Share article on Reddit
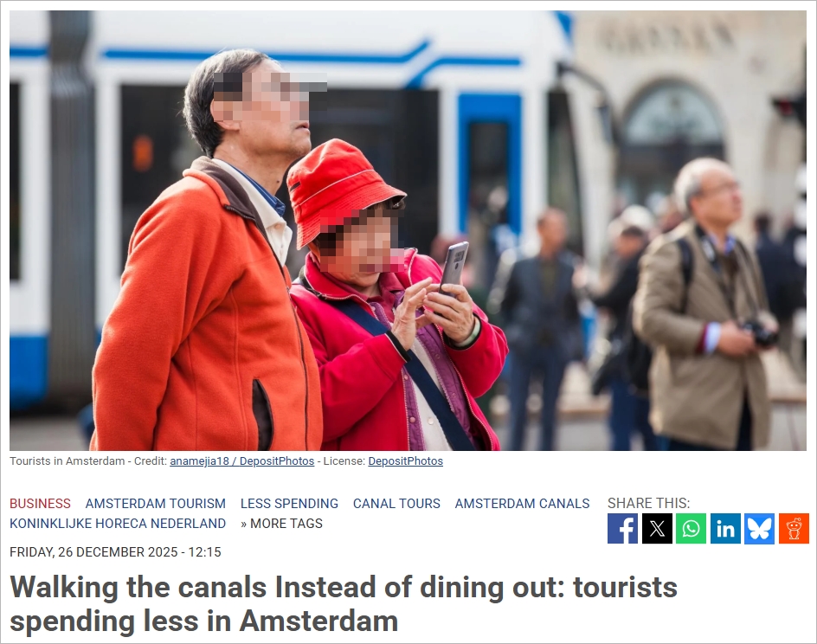The image size is (817, 644). pos(794,528)
